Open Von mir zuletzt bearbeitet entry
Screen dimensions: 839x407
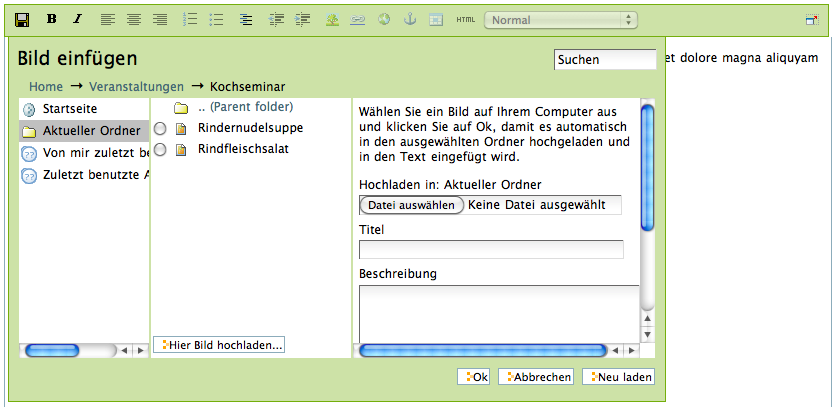[84, 153]
